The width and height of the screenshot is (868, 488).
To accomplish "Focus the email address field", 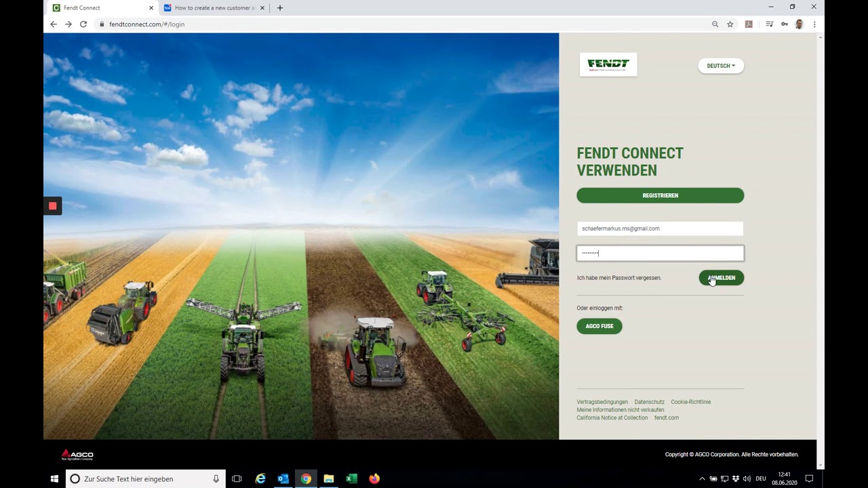I will (x=660, y=228).
